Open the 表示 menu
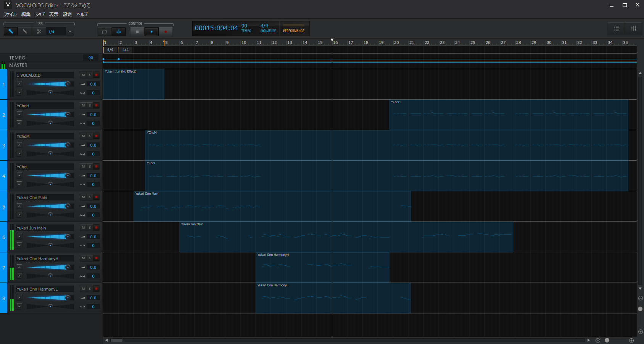 point(54,15)
